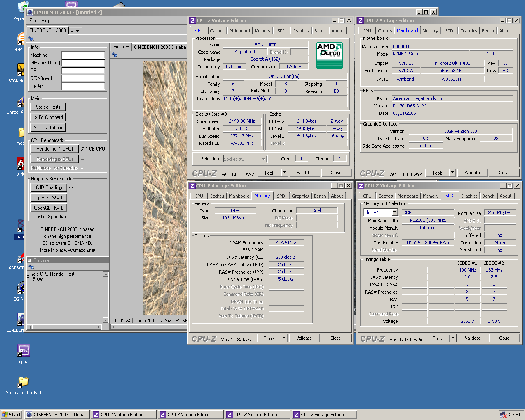
Task: Open the Tools dropdown arrow in Mainboard window
Action: pos(452,173)
